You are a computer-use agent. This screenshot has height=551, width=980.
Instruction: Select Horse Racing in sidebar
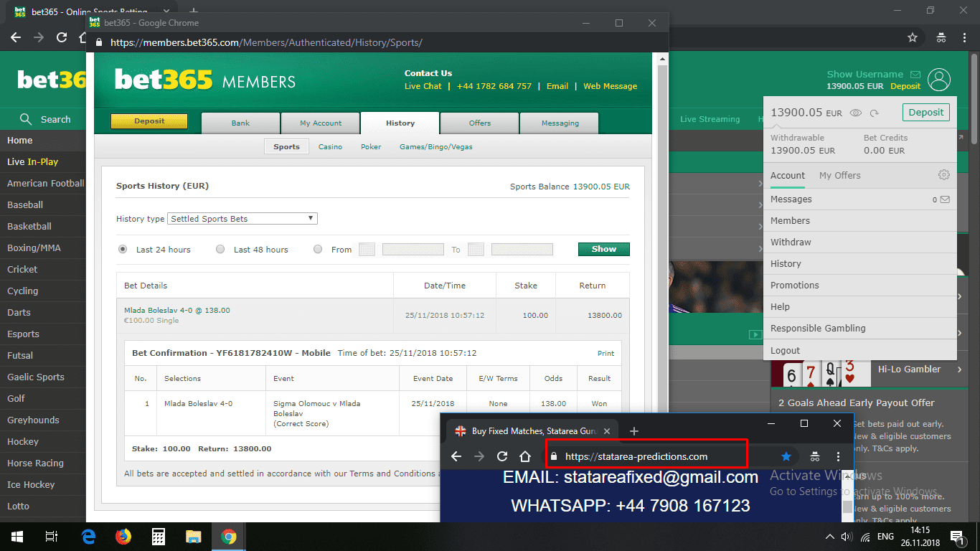(x=43, y=463)
